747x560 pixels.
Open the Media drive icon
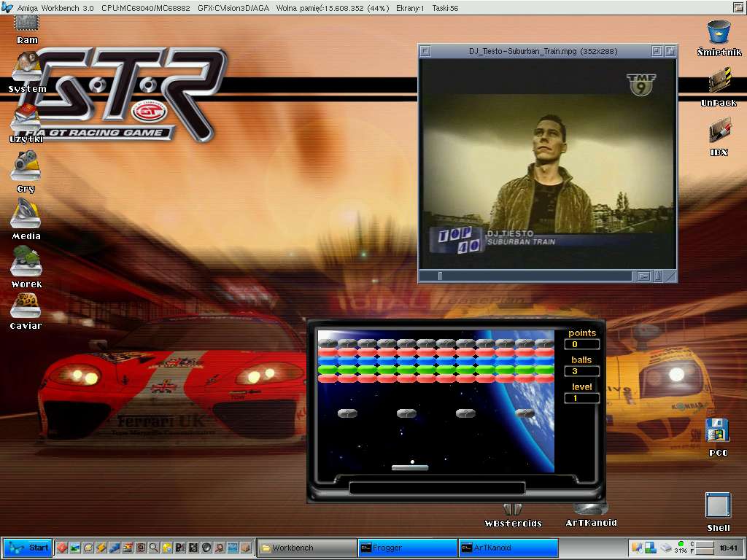coord(26,219)
